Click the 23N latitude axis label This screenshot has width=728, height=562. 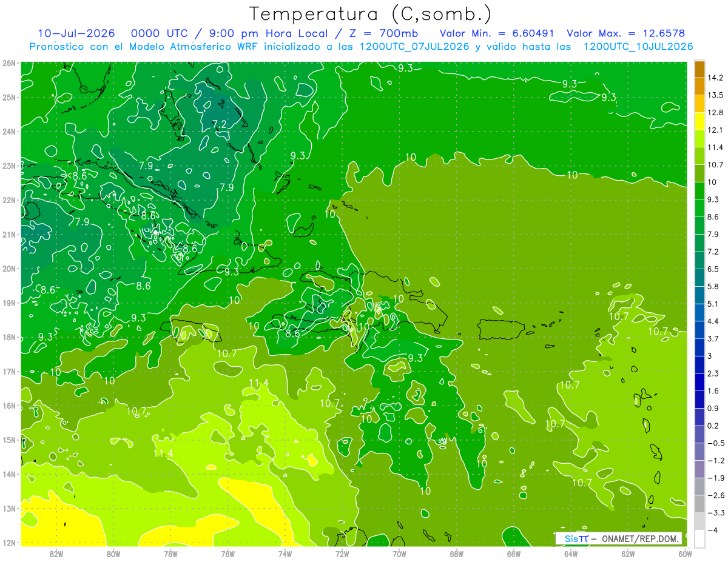(8, 166)
